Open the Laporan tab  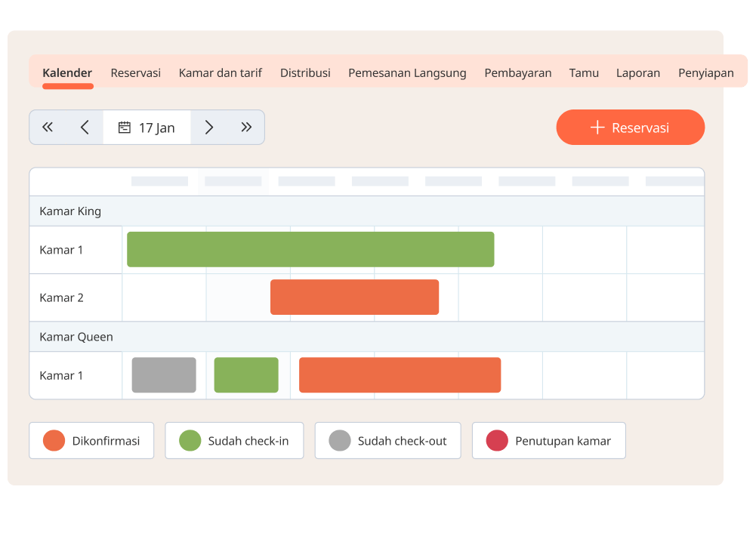pos(637,73)
